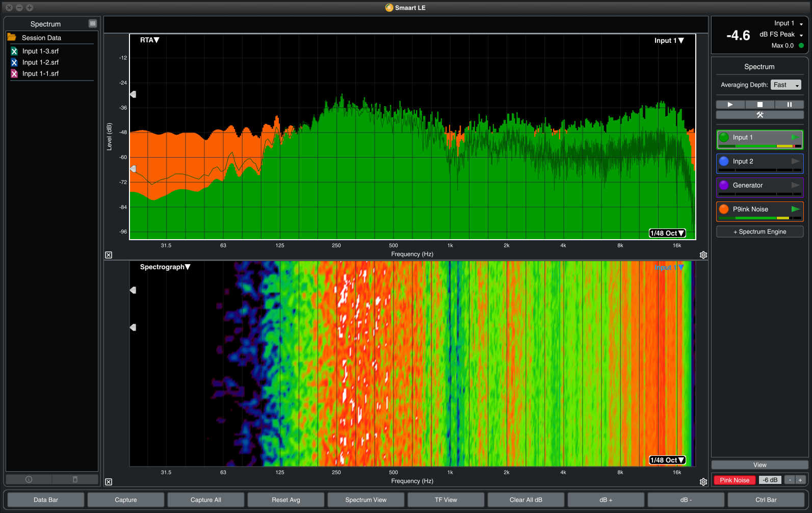Image resolution: width=812 pixels, height=513 pixels.
Task: Click the data bar info icon
Action: [x=29, y=479]
